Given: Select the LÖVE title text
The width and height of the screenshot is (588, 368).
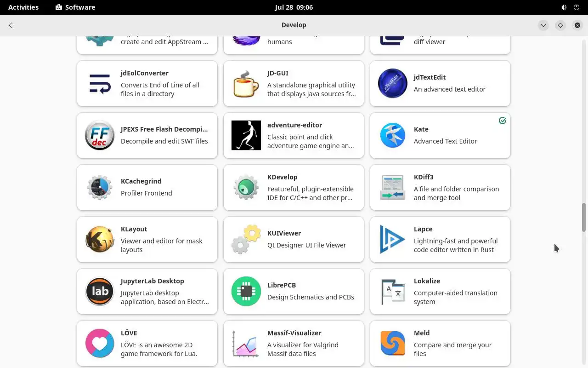Looking at the screenshot, I should pos(129,333).
